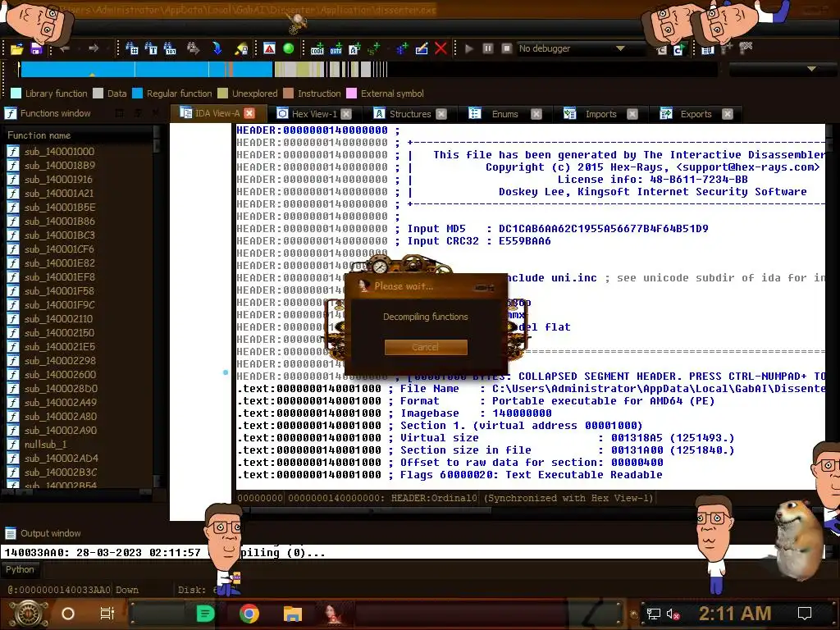Click the edit pencil toolbar icon
The height and width of the screenshot is (630, 840).
(422, 48)
